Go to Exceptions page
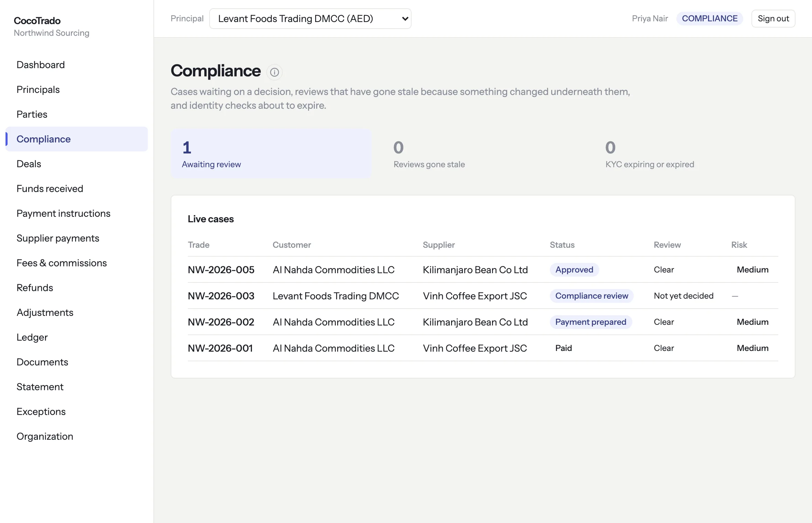This screenshot has height=523, width=812. click(x=76, y=412)
